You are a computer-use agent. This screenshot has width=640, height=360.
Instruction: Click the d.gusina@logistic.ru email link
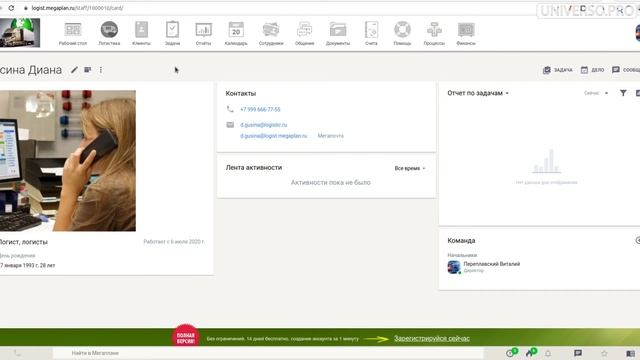(263, 125)
